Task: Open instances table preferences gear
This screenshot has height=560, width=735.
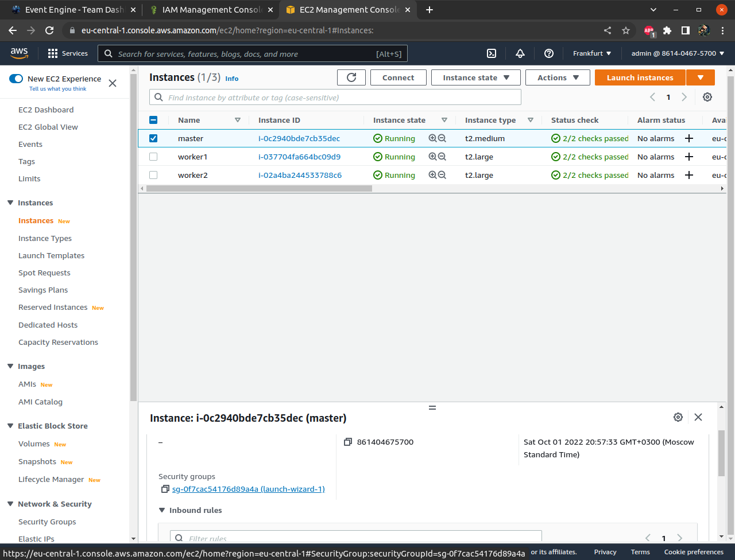Action: click(707, 97)
